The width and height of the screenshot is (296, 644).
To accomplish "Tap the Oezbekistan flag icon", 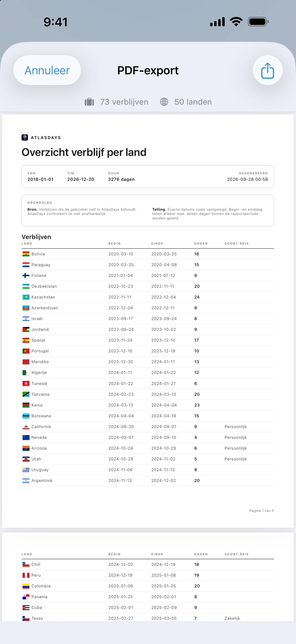I will click(26, 286).
